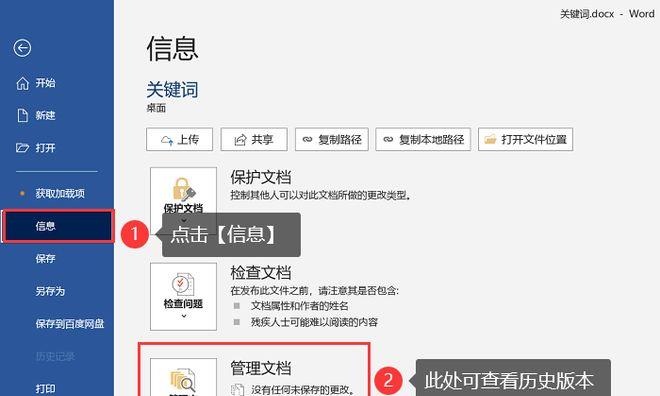Viewport: 660px width, 396px height.
Task: Select the 信息 tab in the sidebar
Action: point(58,226)
